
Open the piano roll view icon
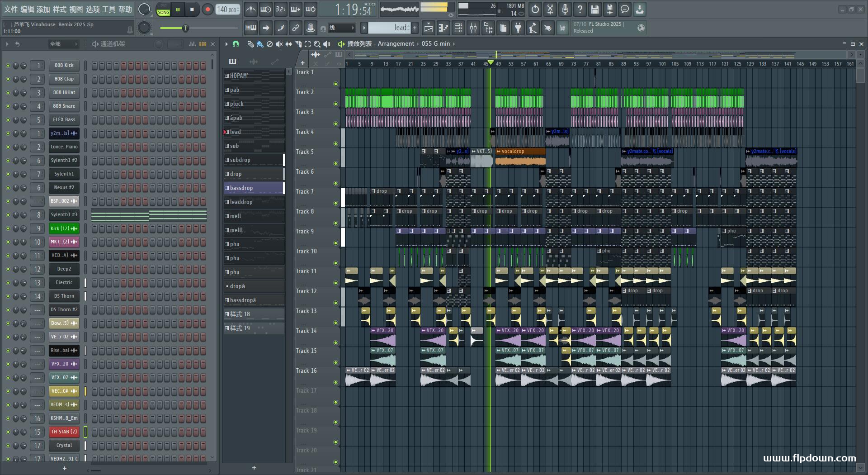point(443,28)
